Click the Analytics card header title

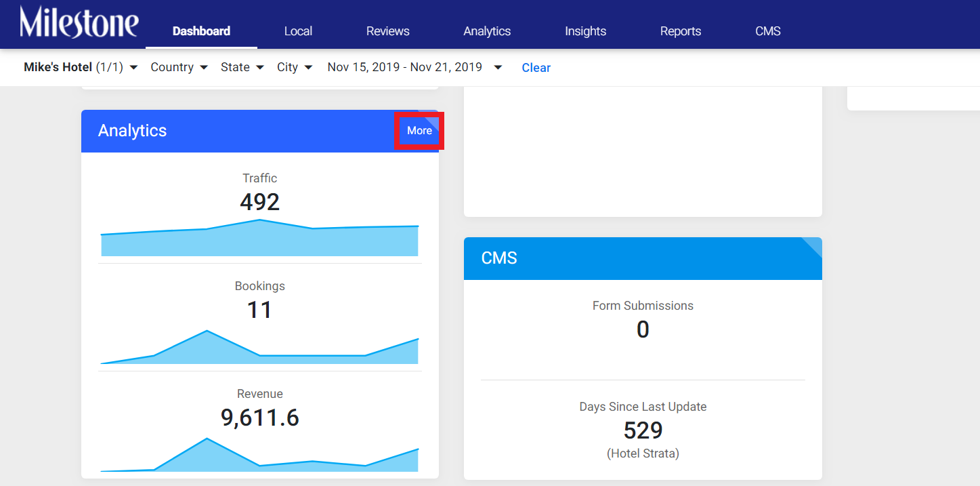pyautogui.click(x=132, y=131)
